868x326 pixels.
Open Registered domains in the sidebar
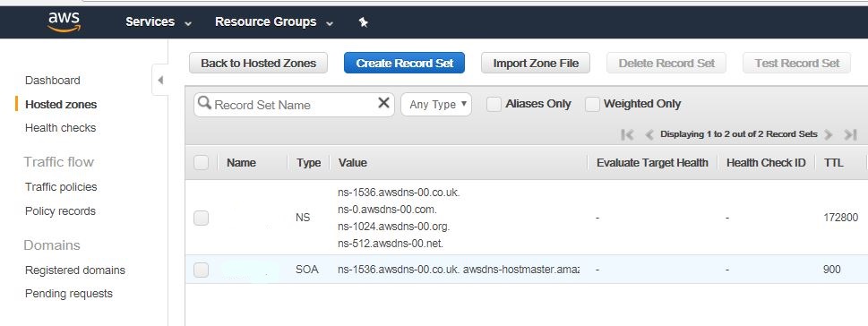click(x=75, y=270)
